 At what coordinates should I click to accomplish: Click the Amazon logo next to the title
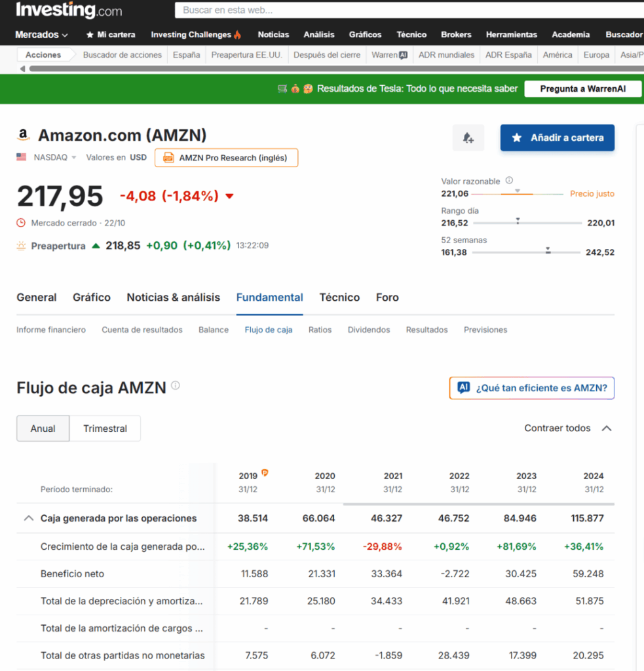tap(24, 136)
